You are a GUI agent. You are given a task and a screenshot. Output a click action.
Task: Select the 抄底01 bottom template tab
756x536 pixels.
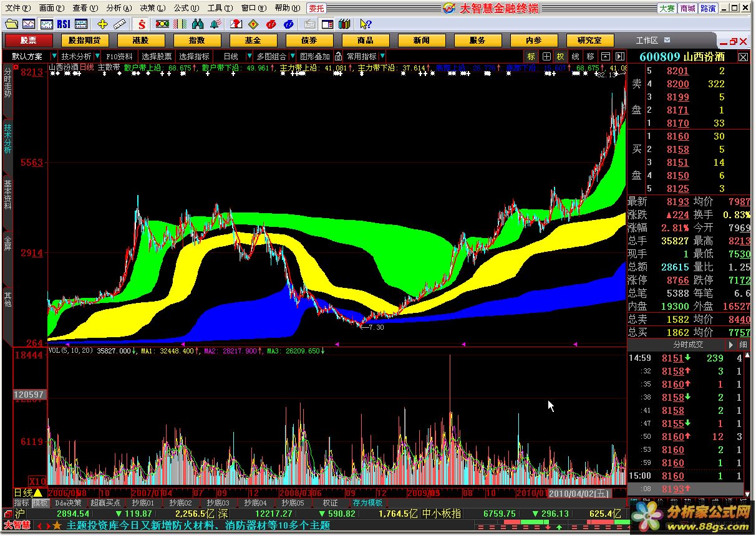point(143,503)
